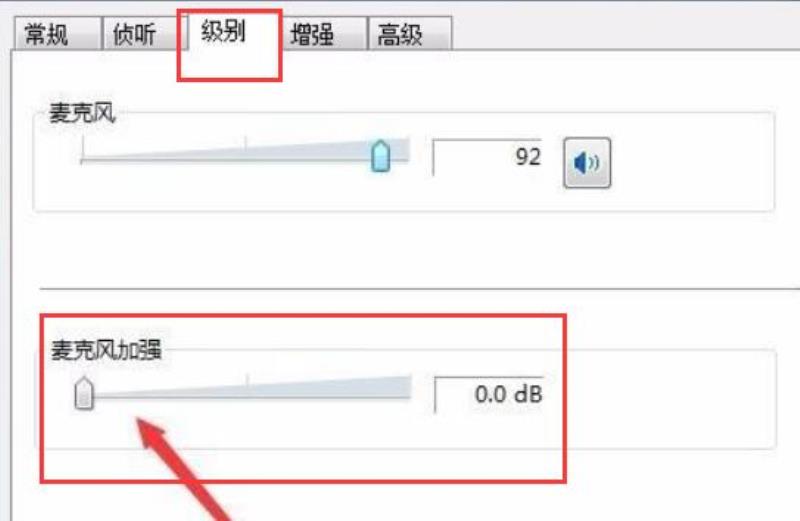Mute the microphone with the speaker button
Screen dimensions: 800x521
point(587,163)
